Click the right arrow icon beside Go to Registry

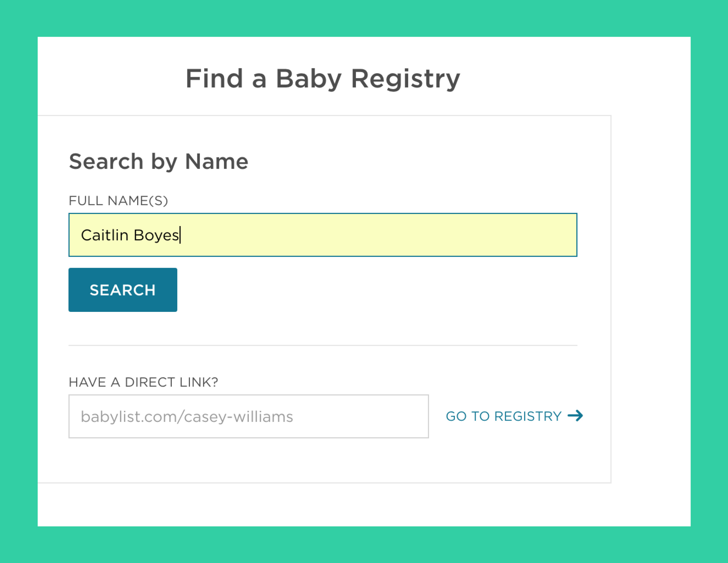pos(575,416)
